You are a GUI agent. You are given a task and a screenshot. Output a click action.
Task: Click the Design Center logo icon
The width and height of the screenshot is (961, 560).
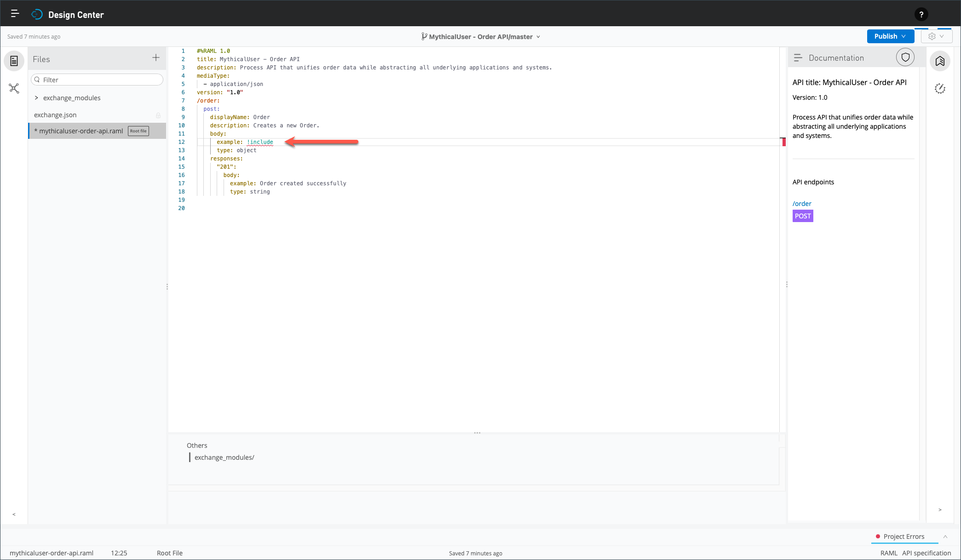click(x=37, y=15)
